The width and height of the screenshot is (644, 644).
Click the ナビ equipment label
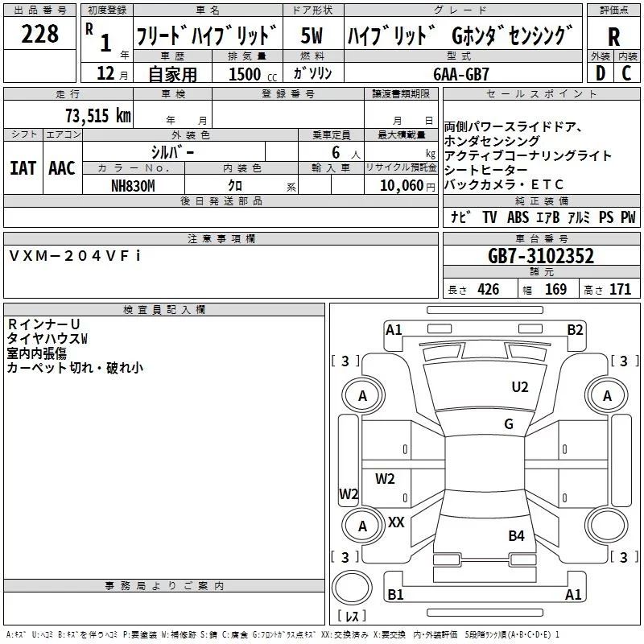click(460, 217)
